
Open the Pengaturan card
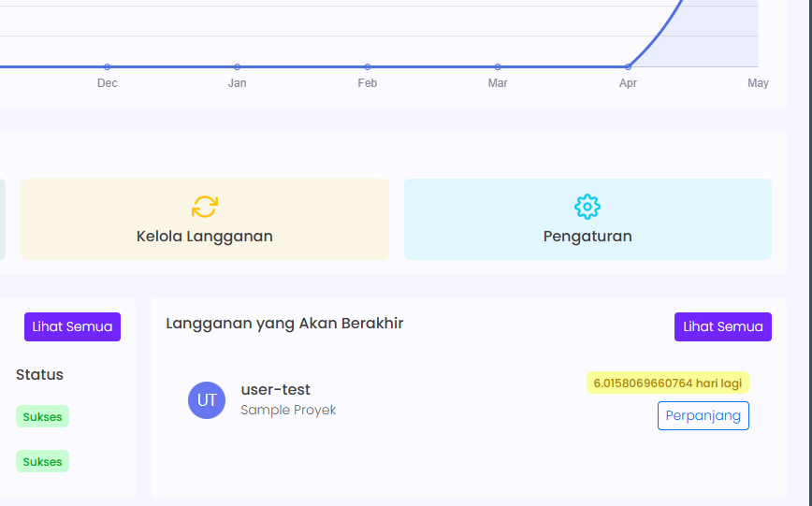(x=587, y=219)
